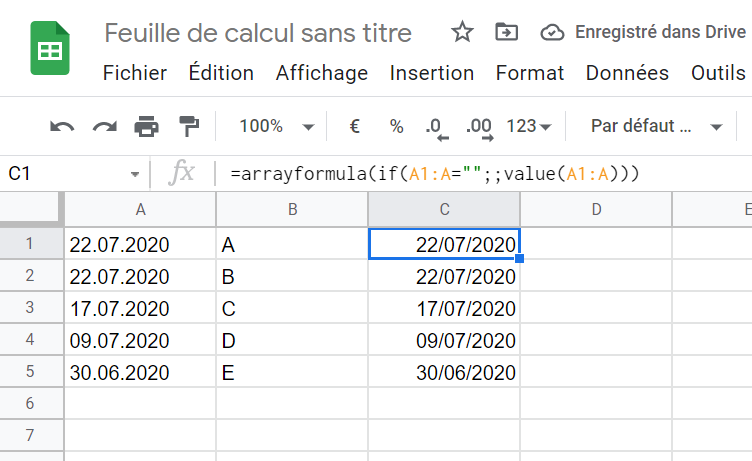
Task: Format as percent
Action: click(x=396, y=126)
